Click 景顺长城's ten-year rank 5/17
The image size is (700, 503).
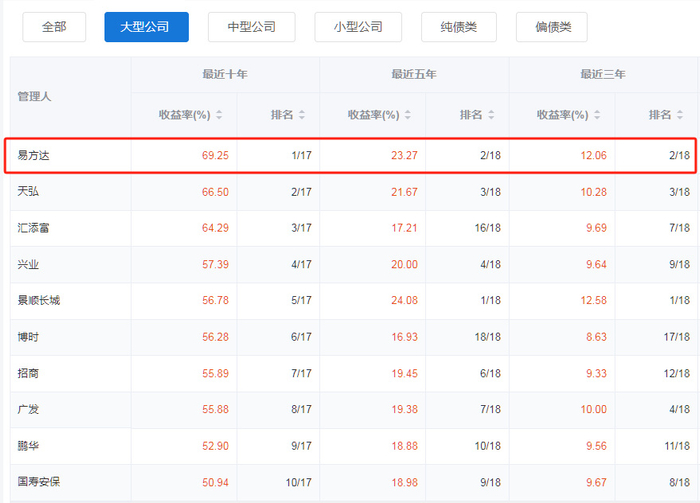click(301, 300)
